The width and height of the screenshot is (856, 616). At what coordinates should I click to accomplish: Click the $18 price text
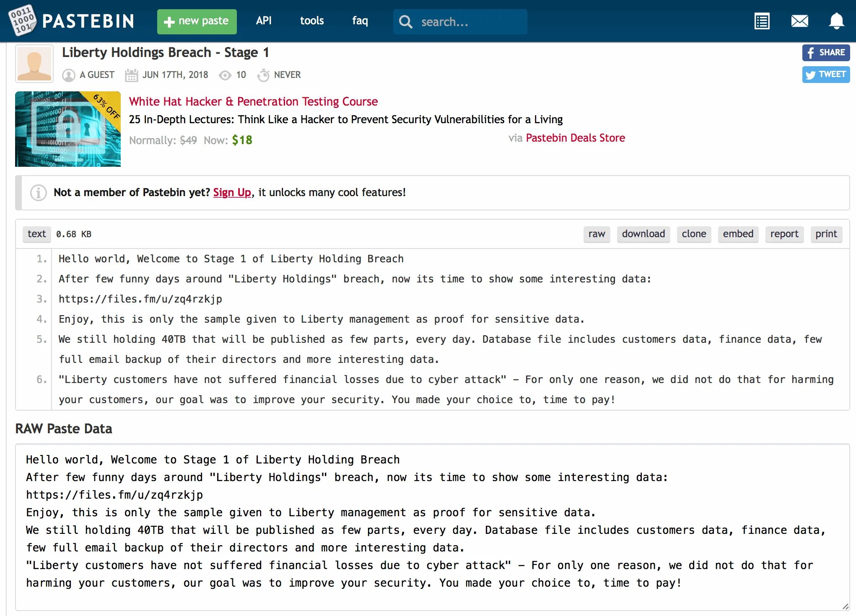click(242, 140)
